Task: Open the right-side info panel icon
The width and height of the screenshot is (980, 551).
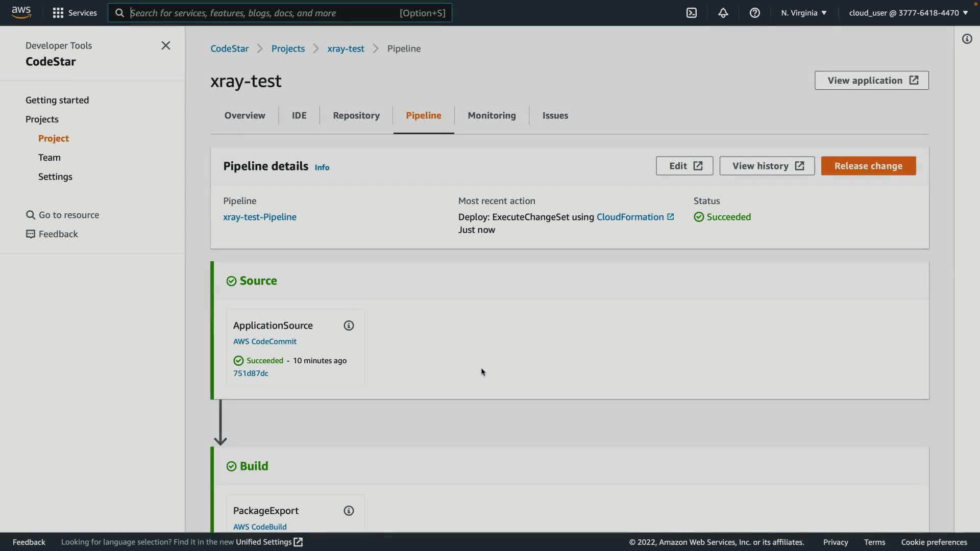Action: [967, 39]
